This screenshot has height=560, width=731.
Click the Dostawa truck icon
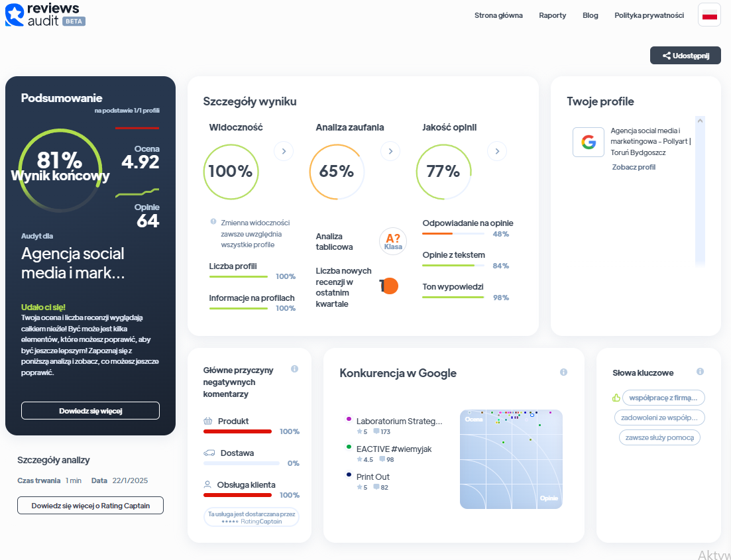209,453
